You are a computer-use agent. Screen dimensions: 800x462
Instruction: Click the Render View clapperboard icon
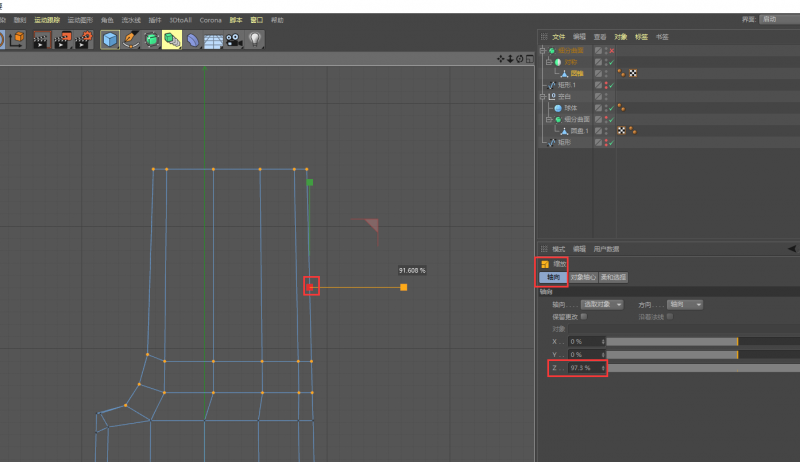(x=41, y=39)
